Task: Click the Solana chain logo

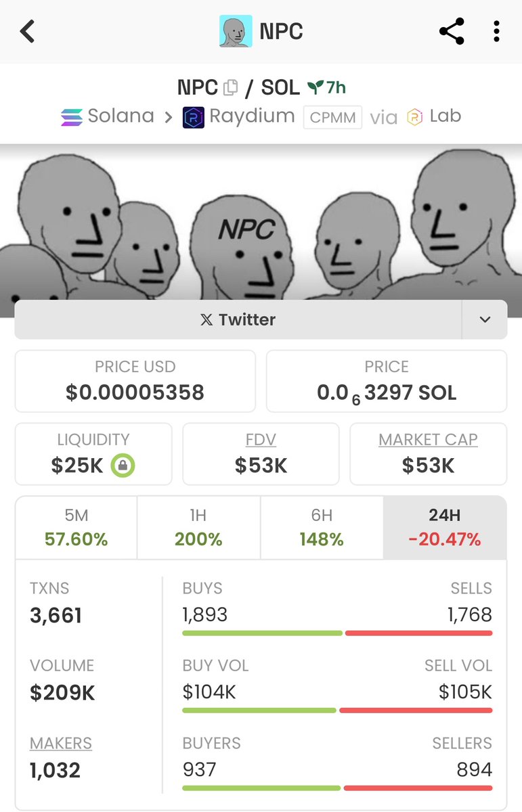Action: [x=71, y=117]
